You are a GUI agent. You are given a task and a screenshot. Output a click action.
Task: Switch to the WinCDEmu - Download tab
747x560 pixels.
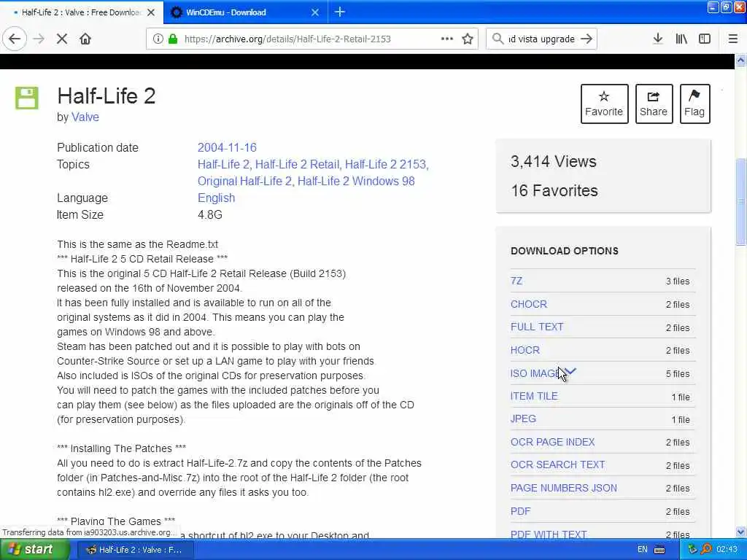pos(245,12)
